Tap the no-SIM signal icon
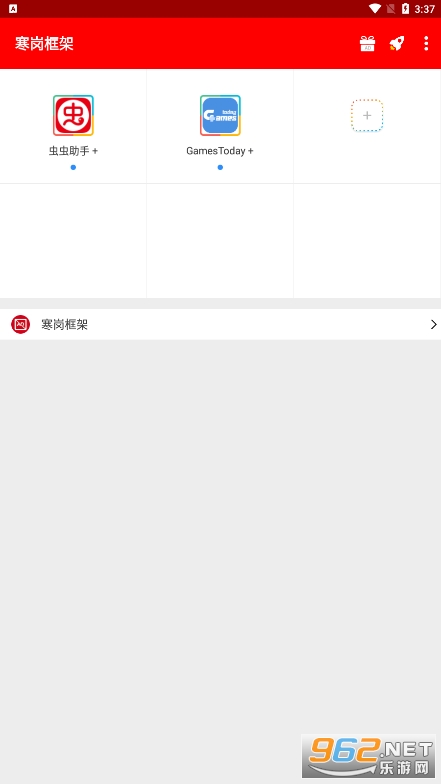 click(x=391, y=8)
